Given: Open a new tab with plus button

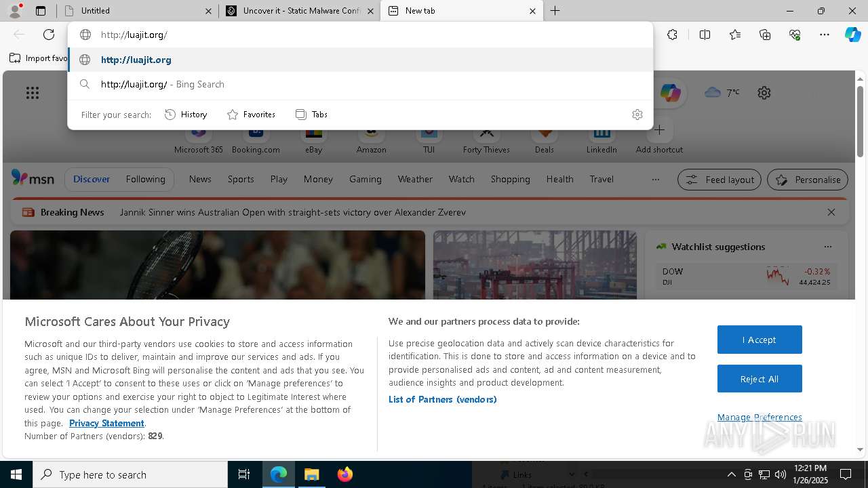Looking at the screenshot, I should point(555,11).
